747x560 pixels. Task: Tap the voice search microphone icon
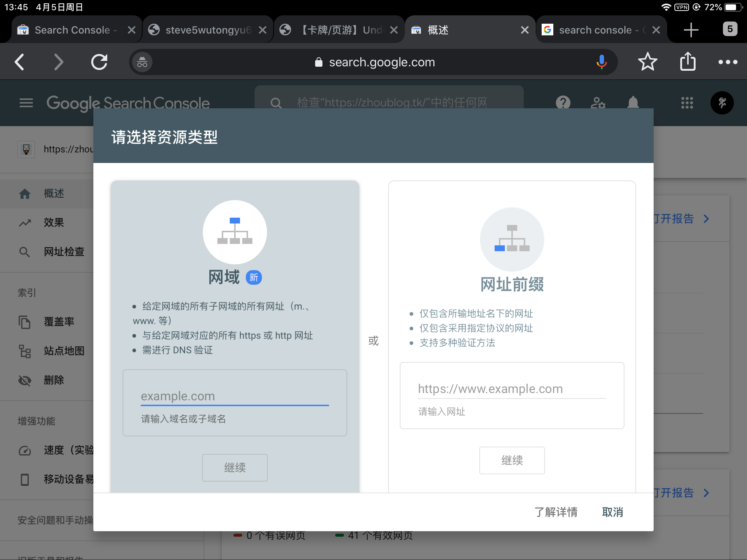tap(601, 62)
